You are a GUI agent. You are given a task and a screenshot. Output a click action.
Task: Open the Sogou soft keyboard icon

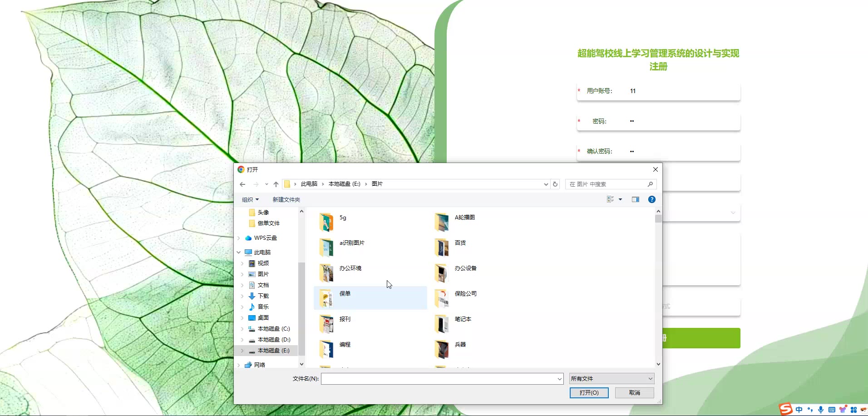point(832,410)
